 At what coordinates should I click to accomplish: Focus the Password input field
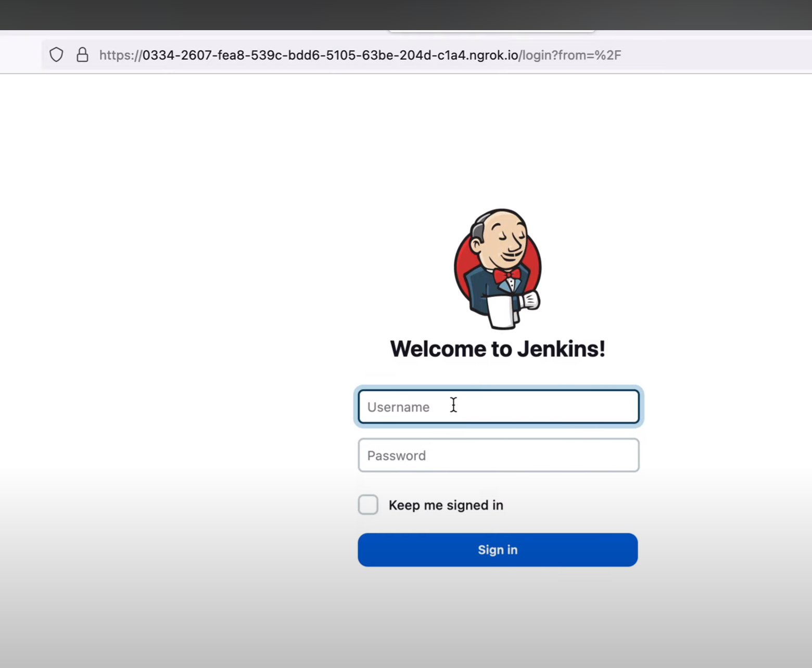pos(499,455)
